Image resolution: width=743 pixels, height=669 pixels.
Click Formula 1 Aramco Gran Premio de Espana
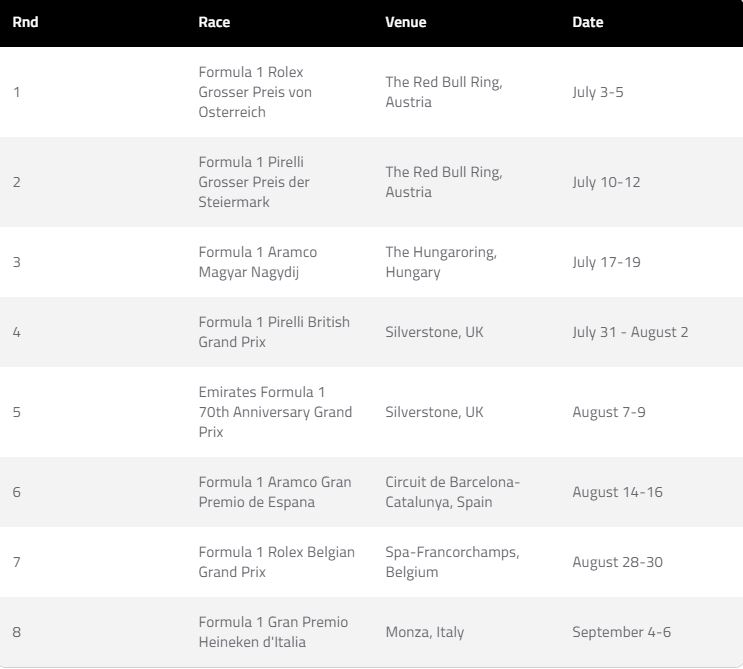275,492
